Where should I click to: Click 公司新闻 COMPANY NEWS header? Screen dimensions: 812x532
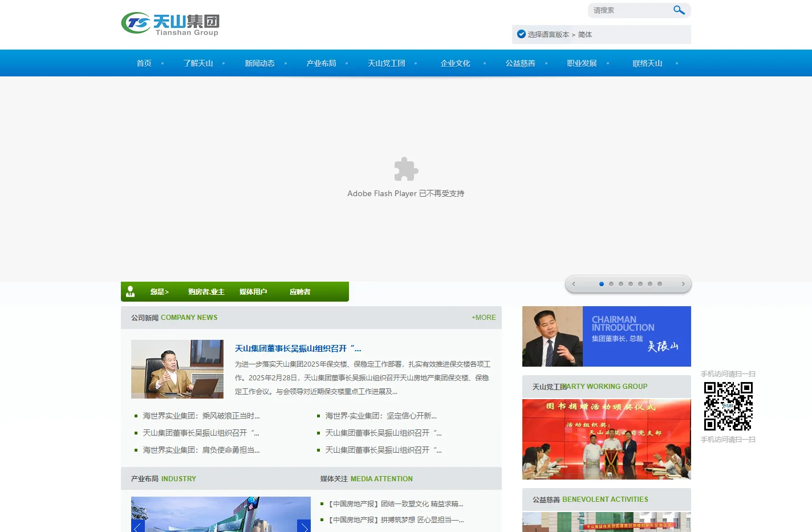tap(174, 318)
